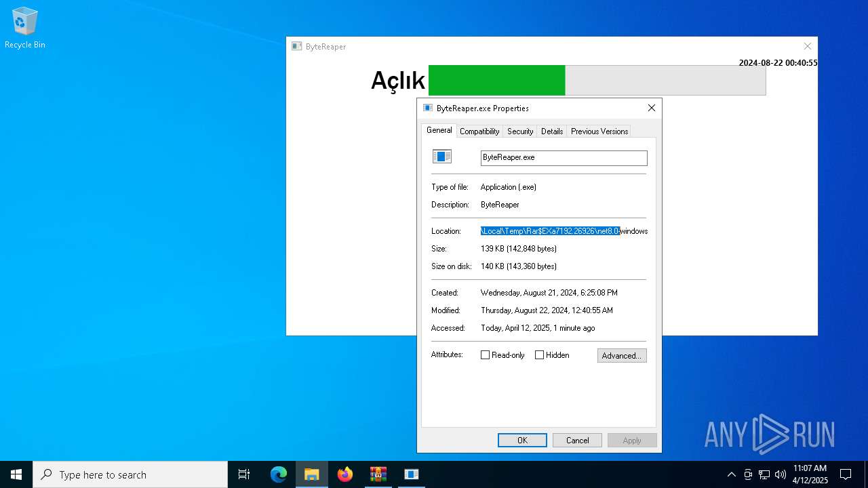The width and height of the screenshot is (868, 488).
Task: Open the notification center icon
Action: tap(846, 474)
